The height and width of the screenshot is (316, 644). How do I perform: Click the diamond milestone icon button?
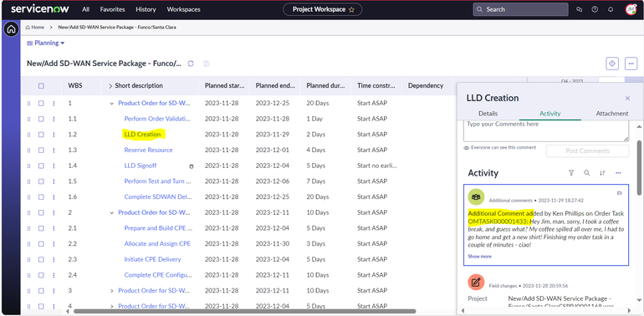pos(612,64)
